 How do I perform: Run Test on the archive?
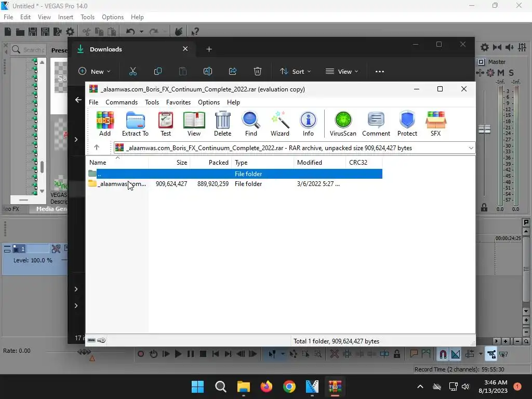click(166, 124)
